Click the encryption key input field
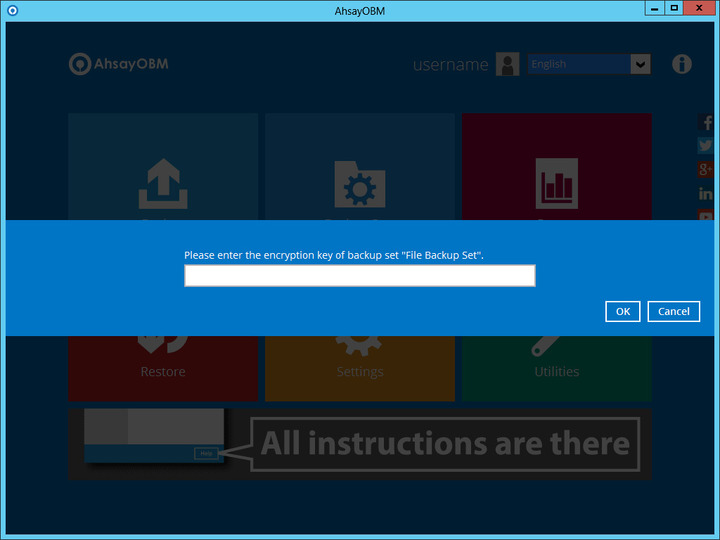Viewport: 720px width, 540px height. pos(359,276)
